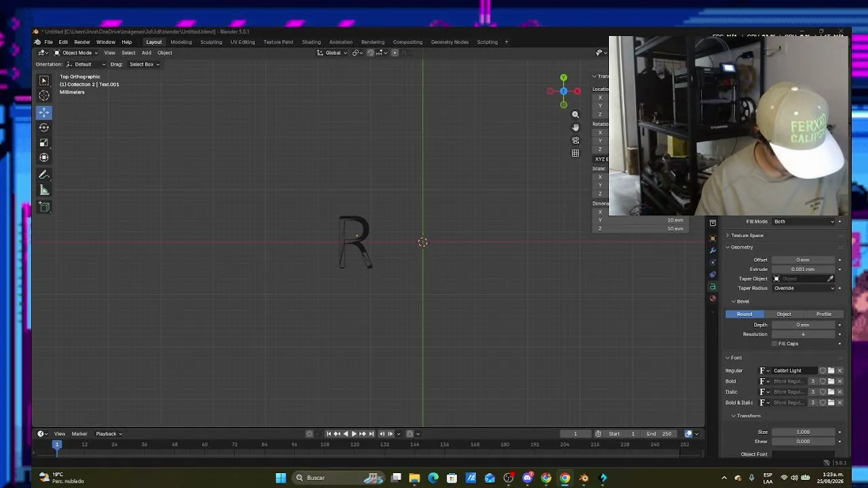Switch orthographic/perspective with the grid icon

coord(576,153)
